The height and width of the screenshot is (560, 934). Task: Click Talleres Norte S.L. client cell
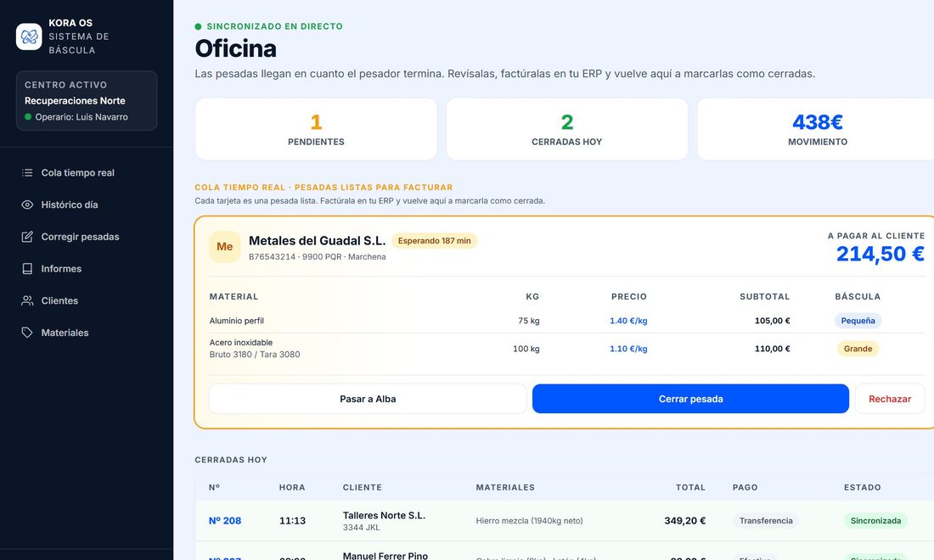click(x=384, y=521)
